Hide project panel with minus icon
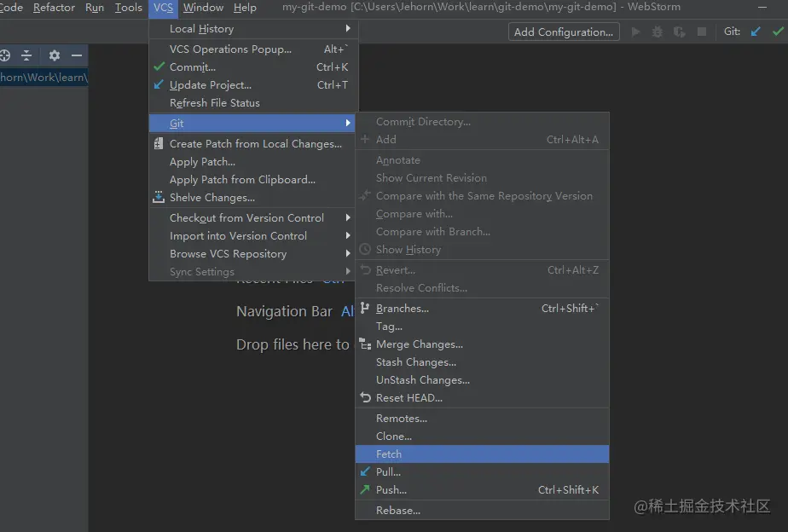This screenshot has width=788, height=532. 77,55
